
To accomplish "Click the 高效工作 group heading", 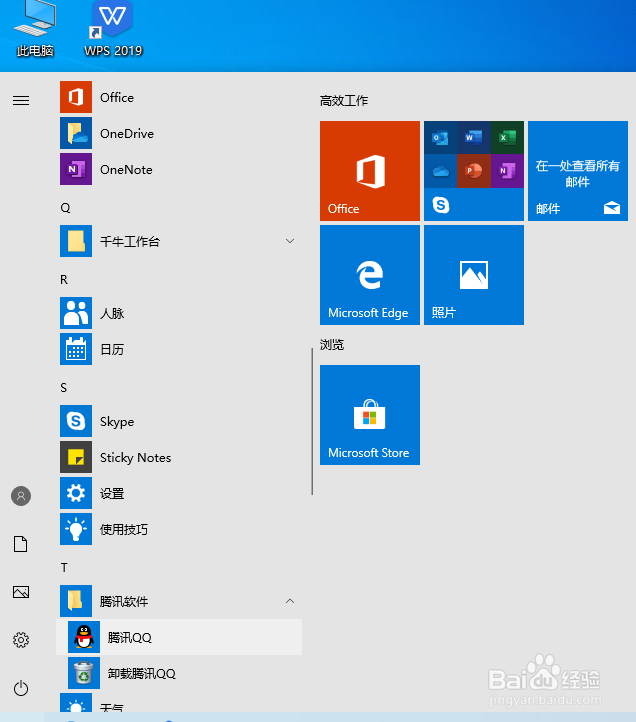I will (x=344, y=100).
